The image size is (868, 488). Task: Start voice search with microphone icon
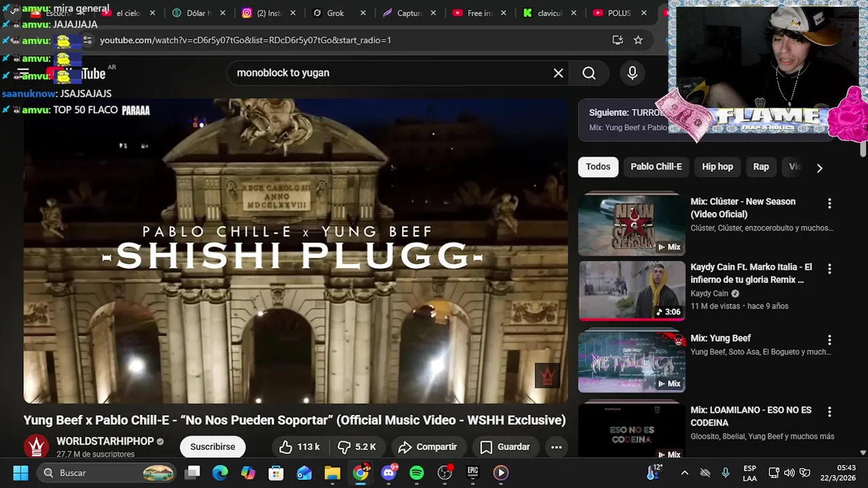point(632,73)
